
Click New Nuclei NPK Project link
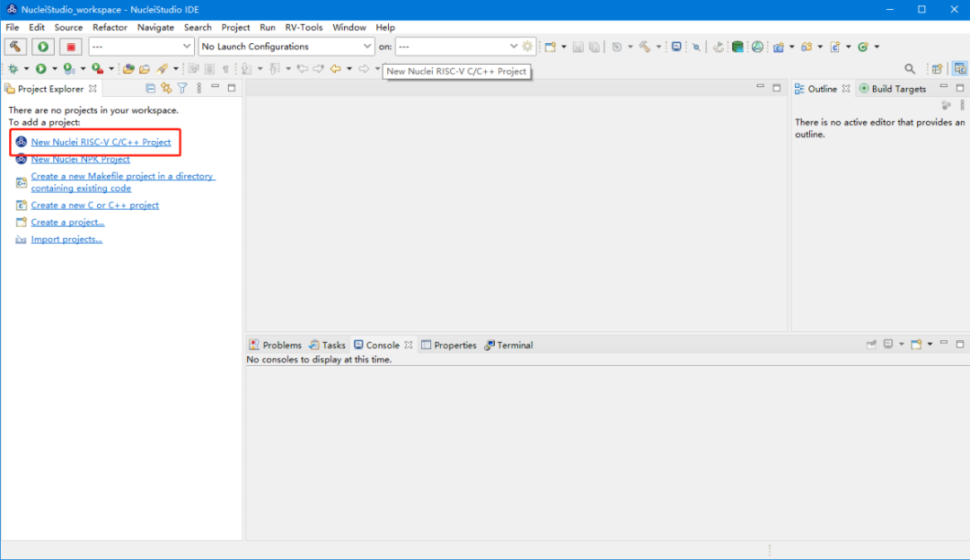[81, 160]
